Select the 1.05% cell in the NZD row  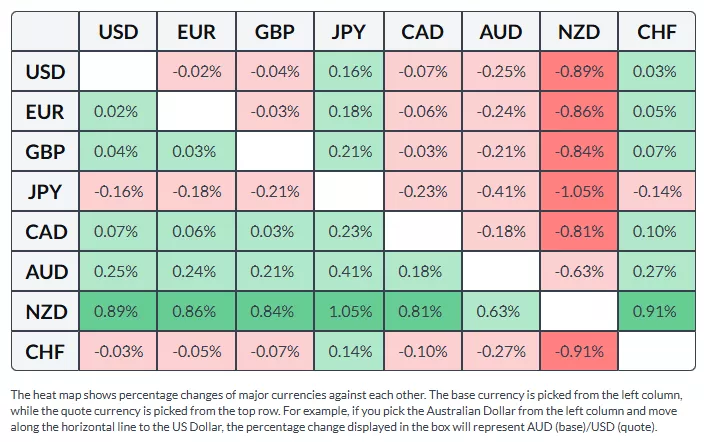click(349, 311)
